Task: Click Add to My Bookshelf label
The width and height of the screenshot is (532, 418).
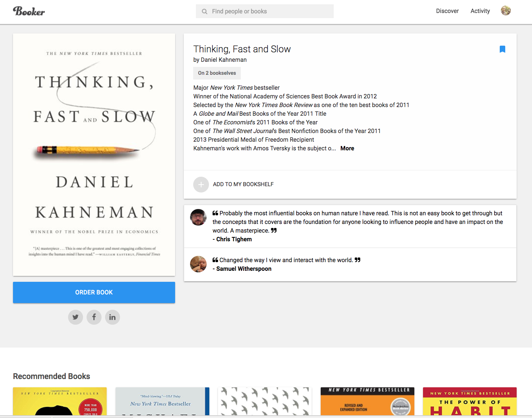Action: [243, 184]
